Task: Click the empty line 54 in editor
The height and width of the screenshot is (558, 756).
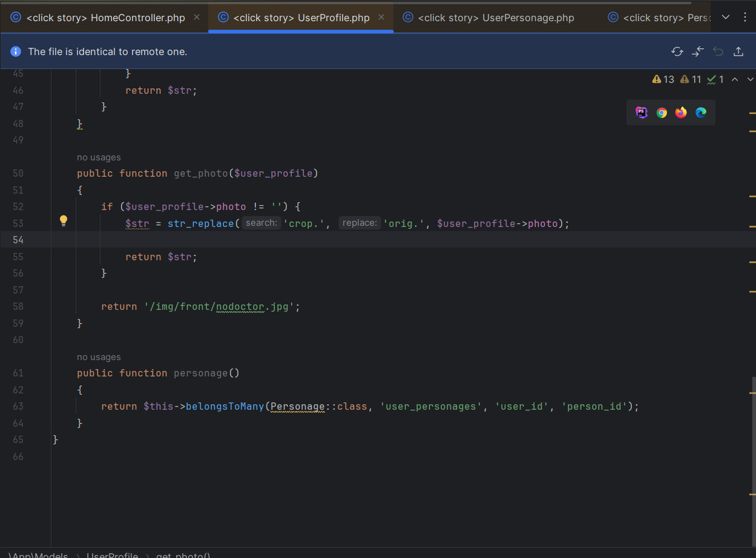Action: click(363, 240)
